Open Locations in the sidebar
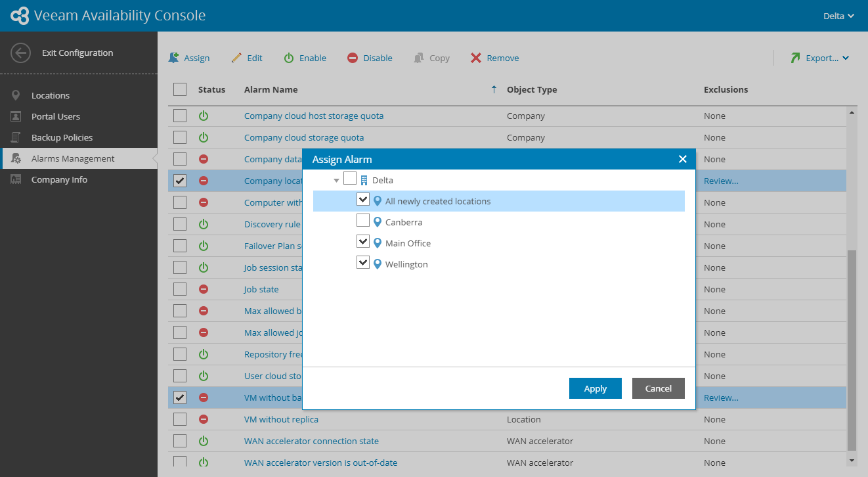 tap(79, 95)
